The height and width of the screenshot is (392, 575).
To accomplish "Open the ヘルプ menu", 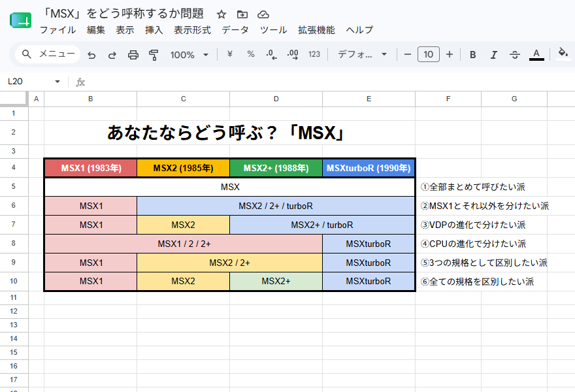I will point(359,29).
